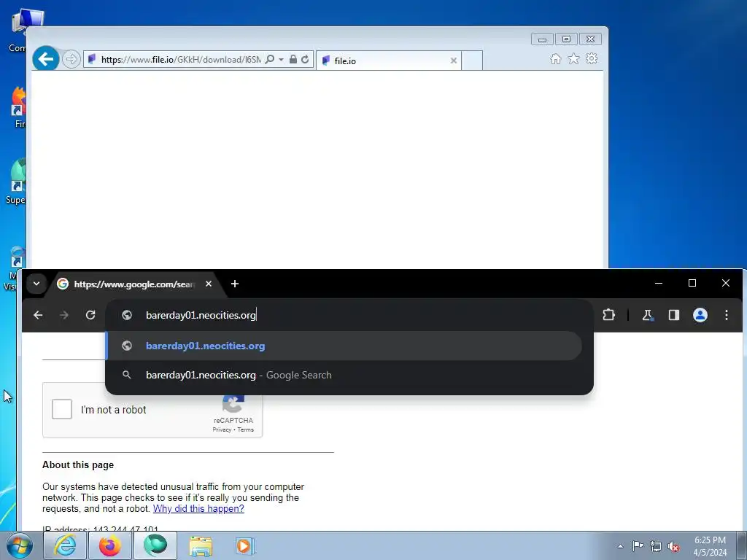Select the file.io tab in Internet Explorer

coord(389,61)
